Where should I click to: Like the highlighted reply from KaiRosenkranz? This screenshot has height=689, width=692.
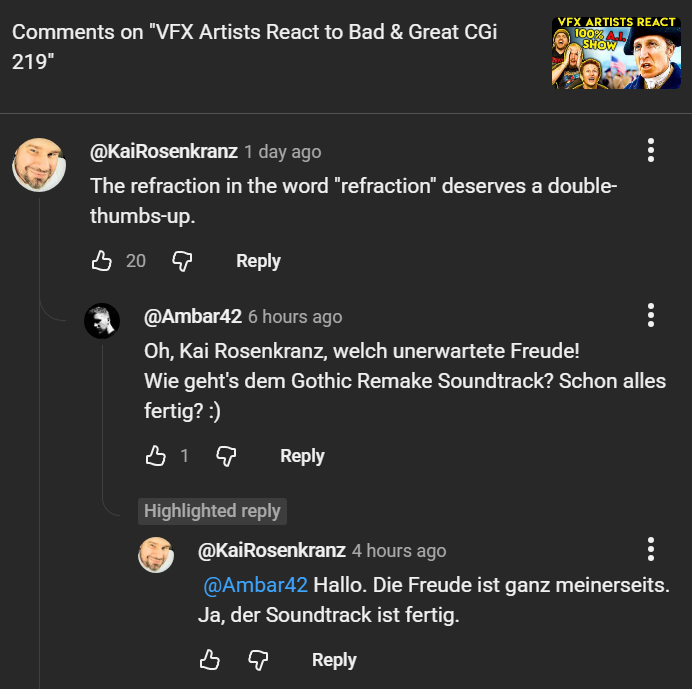209,660
